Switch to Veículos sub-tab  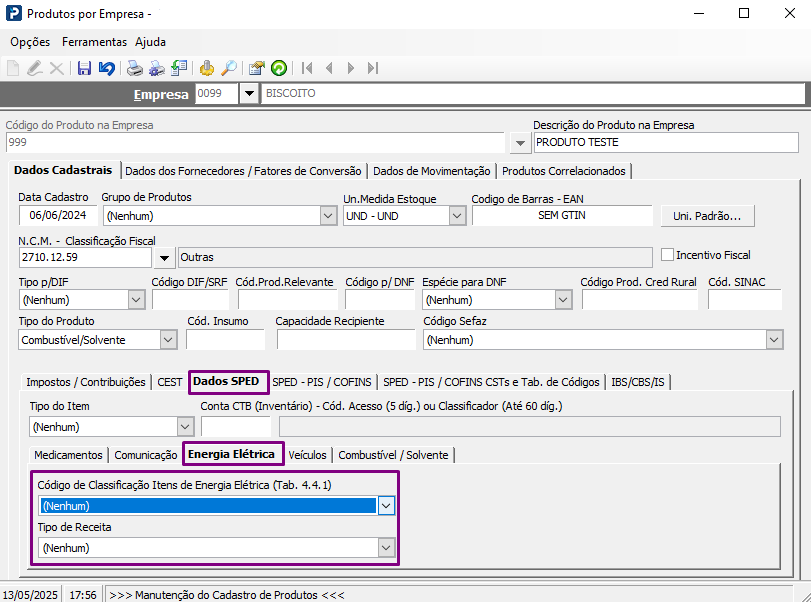tap(307, 455)
